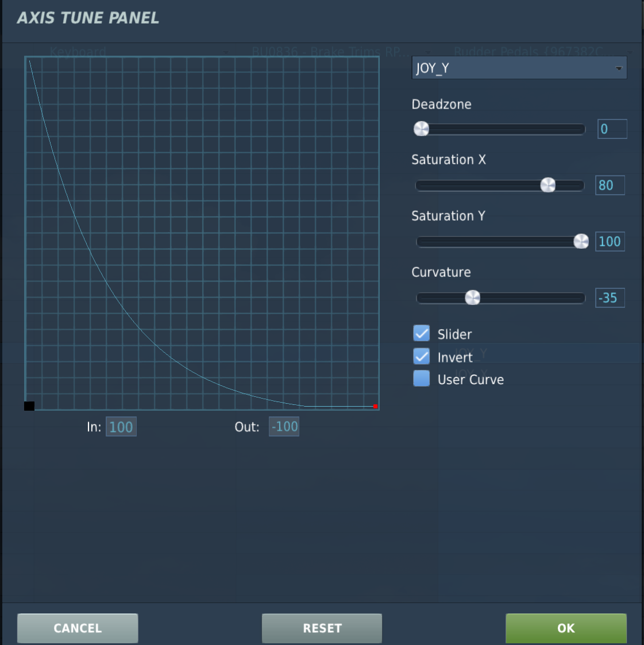Uncheck the Slider checkbox
The height and width of the screenshot is (645, 644).
421,333
